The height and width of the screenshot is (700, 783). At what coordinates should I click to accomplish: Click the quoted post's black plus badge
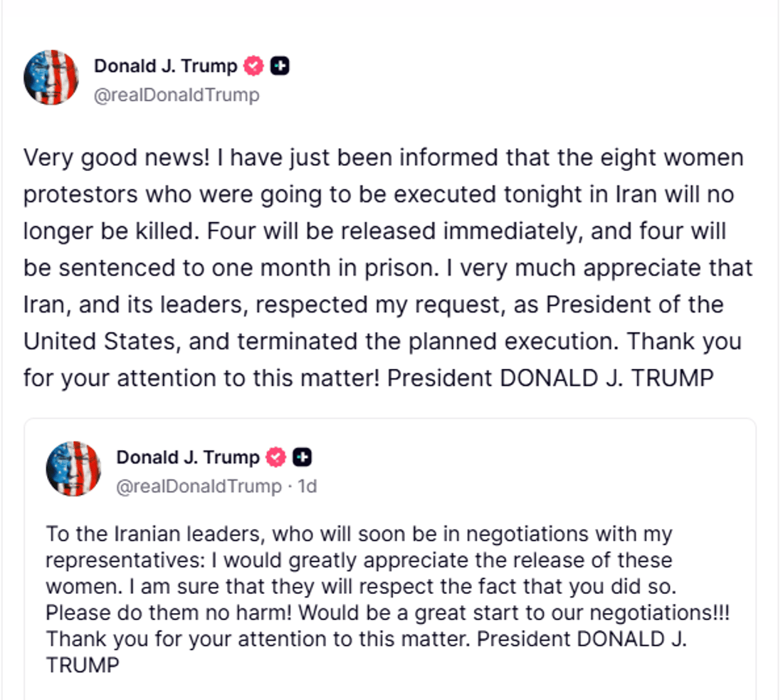coord(303,457)
